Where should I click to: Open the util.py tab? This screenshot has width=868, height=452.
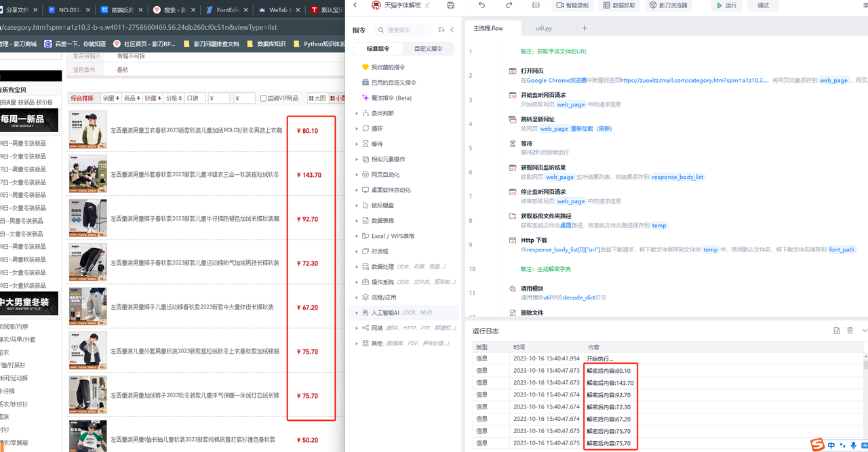[544, 28]
